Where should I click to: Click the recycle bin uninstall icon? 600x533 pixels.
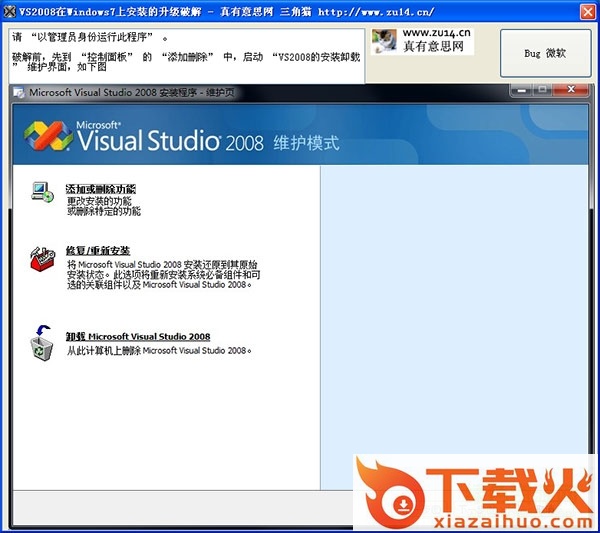[x=41, y=343]
